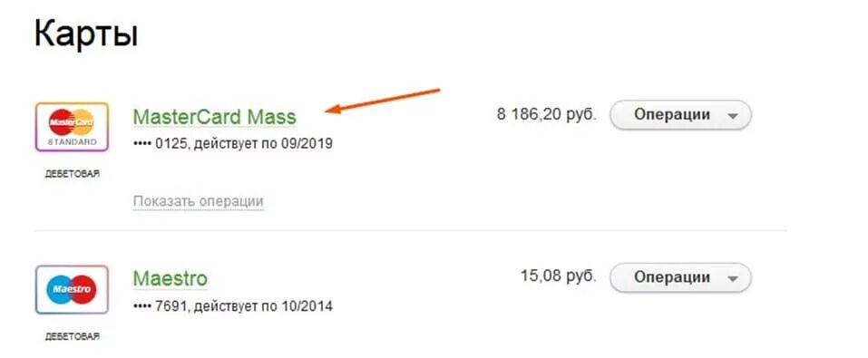Click the STANDARD text on MasterCard icon
Image resolution: width=868 pixels, height=358 pixels.
[x=72, y=141]
